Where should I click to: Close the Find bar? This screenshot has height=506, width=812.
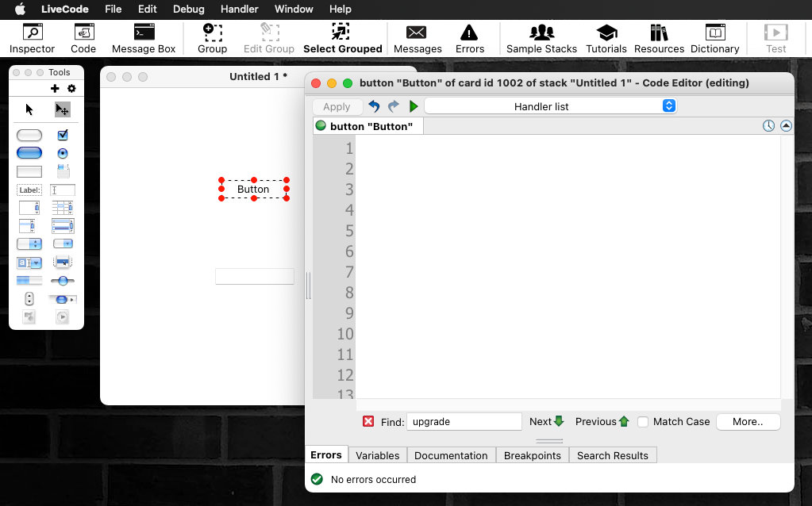point(368,421)
